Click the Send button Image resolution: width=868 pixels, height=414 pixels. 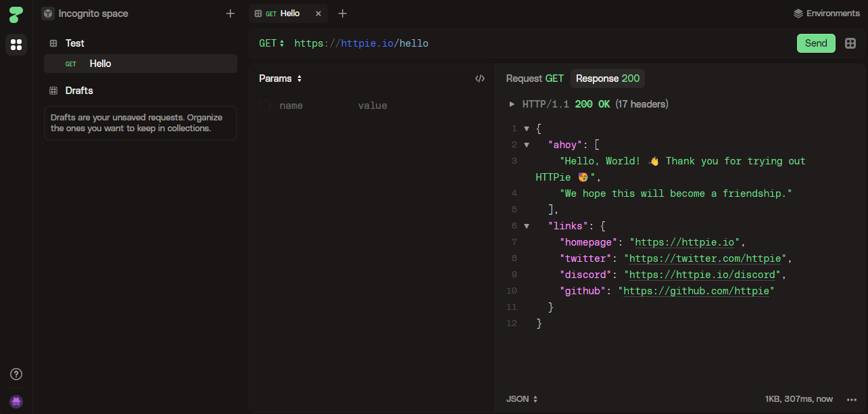coord(816,43)
